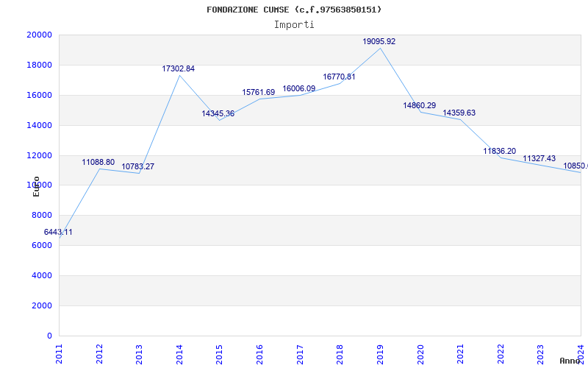
Task: Click the 2023 x-axis year label
Action: [x=540, y=354]
